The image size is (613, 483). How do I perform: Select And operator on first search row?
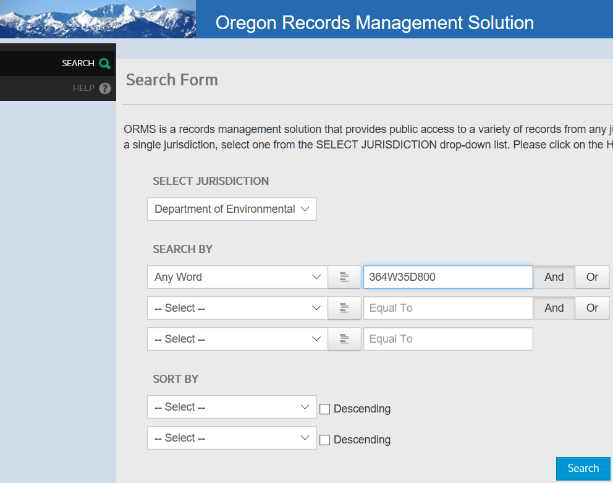554,277
